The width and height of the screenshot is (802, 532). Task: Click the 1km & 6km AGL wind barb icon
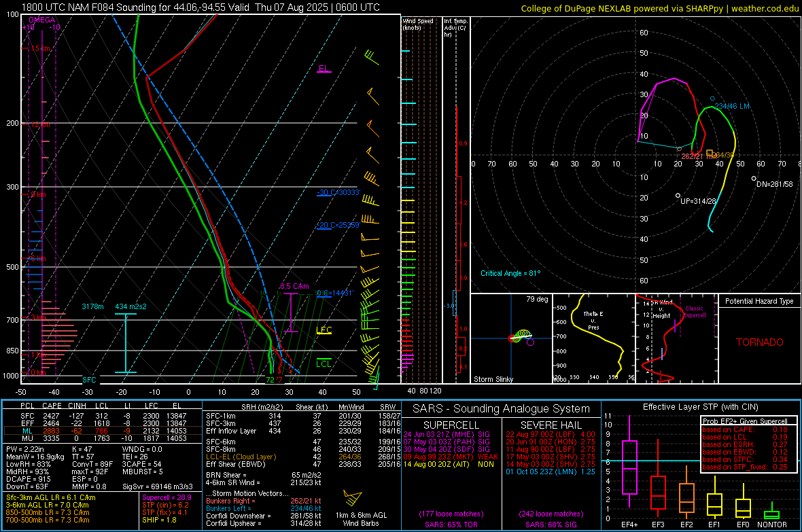click(353, 498)
